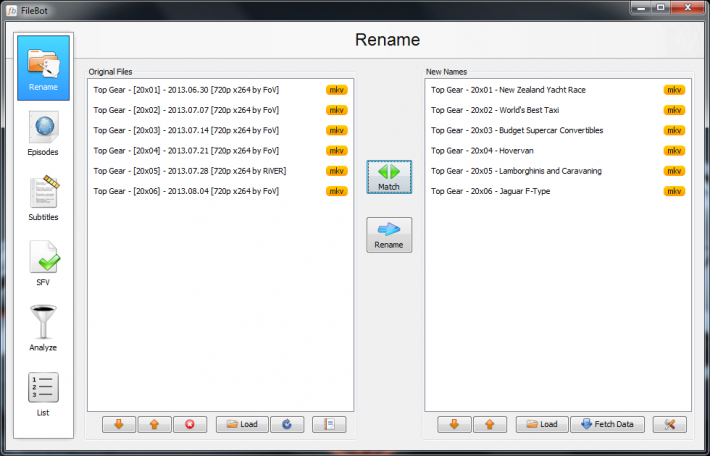Click the Rename button with blue arrow

pos(389,235)
